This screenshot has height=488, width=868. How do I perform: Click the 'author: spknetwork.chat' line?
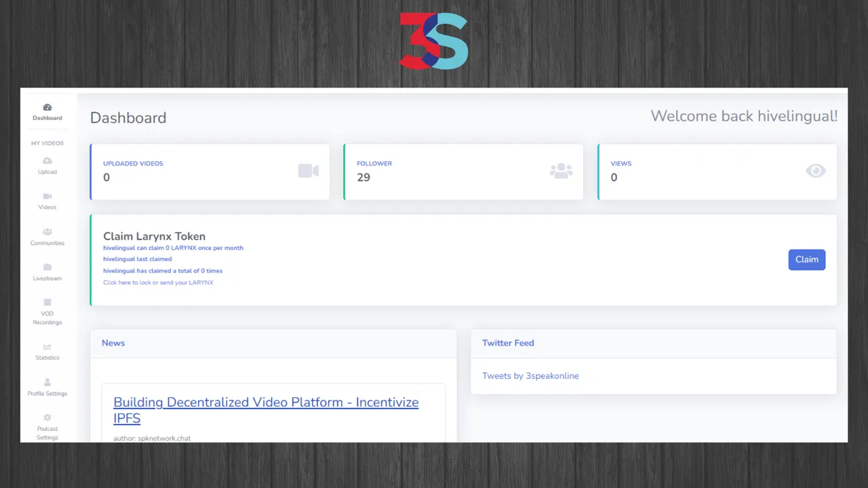(152, 439)
